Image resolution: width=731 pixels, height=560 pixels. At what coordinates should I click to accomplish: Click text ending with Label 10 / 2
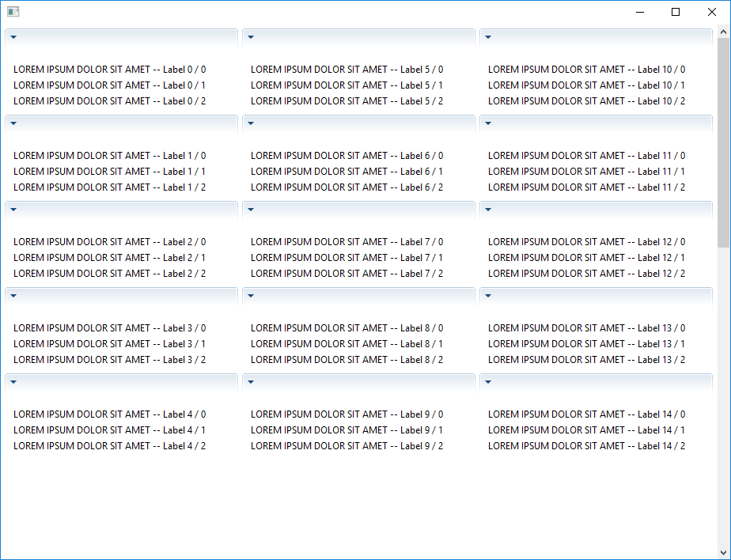coord(586,101)
